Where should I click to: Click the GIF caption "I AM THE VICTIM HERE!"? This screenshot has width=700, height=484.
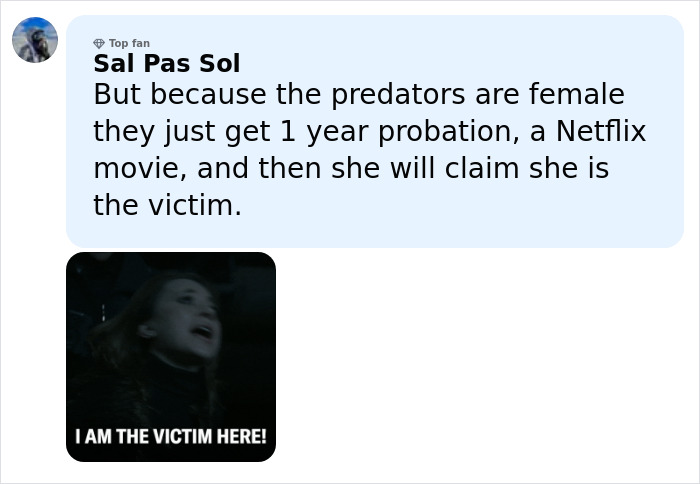[x=171, y=438]
